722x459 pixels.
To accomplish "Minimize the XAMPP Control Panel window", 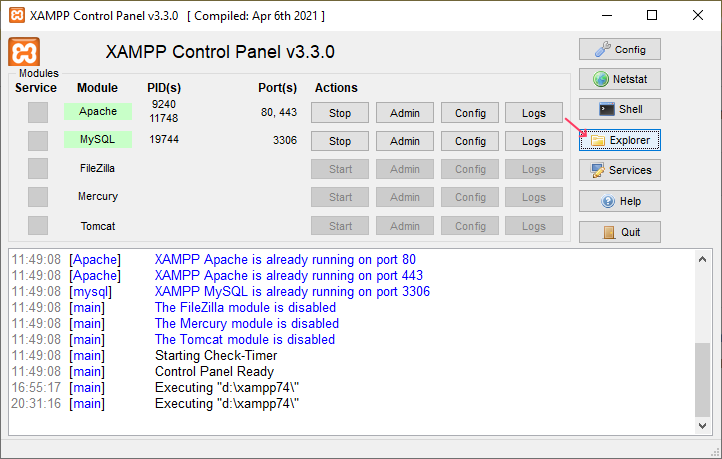I will (607, 15).
